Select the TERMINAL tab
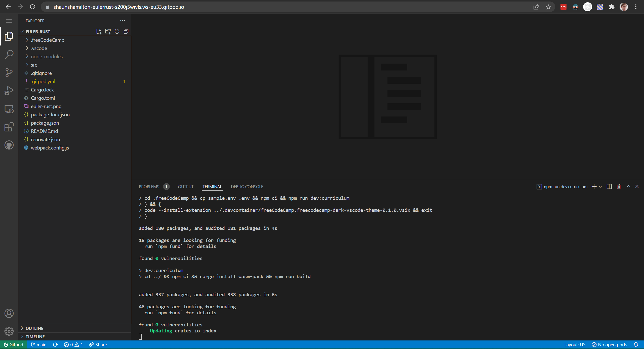644x349 pixels. (212, 187)
